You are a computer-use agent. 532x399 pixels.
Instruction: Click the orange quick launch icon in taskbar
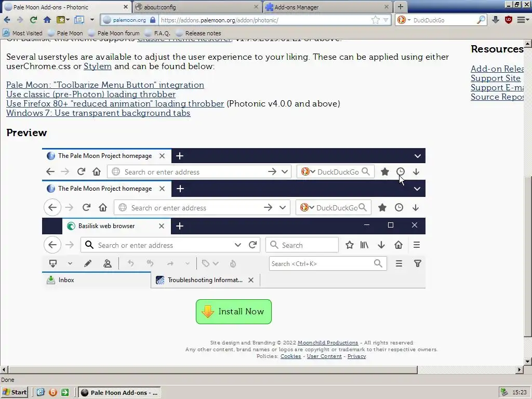coord(53,392)
